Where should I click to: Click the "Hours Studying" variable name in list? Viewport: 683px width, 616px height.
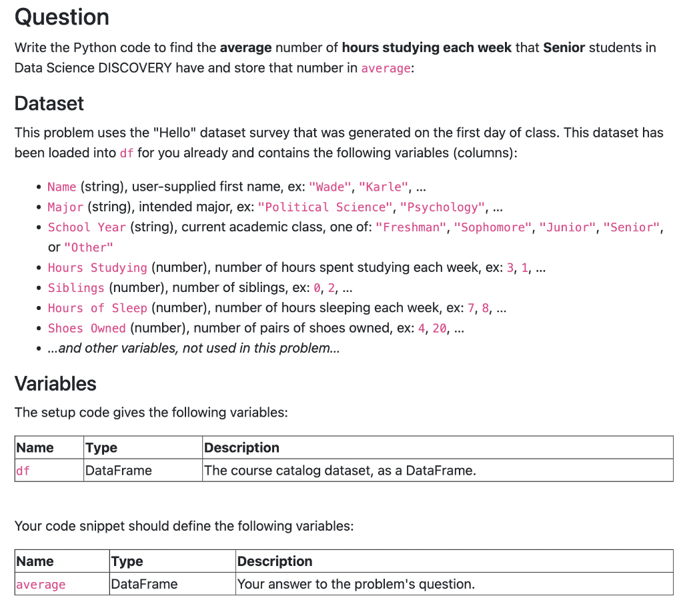[x=97, y=268]
